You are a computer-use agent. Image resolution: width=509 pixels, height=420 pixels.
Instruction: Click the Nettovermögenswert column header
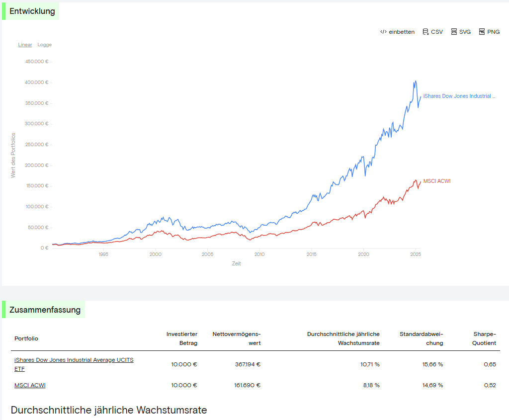pyautogui.click(x=237, y=338)
